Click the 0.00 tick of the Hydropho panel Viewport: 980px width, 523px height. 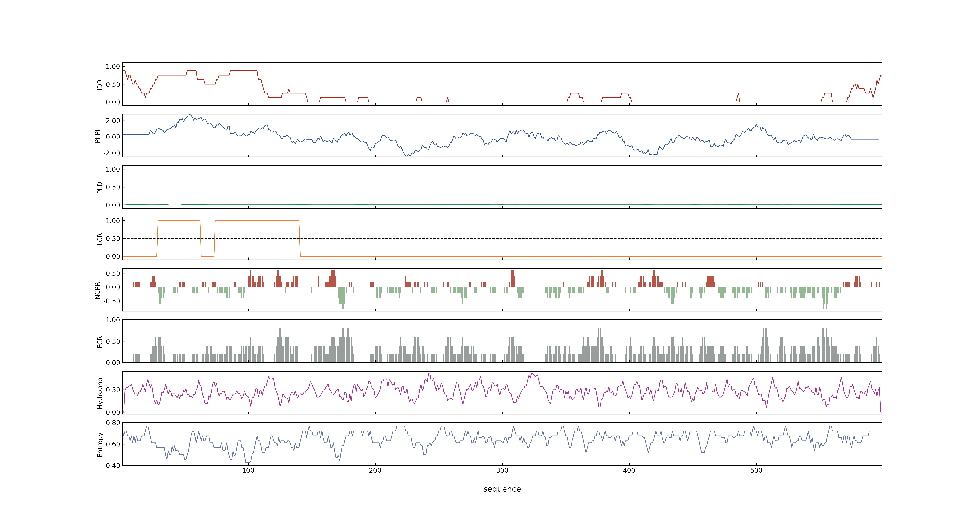point(113,412)
